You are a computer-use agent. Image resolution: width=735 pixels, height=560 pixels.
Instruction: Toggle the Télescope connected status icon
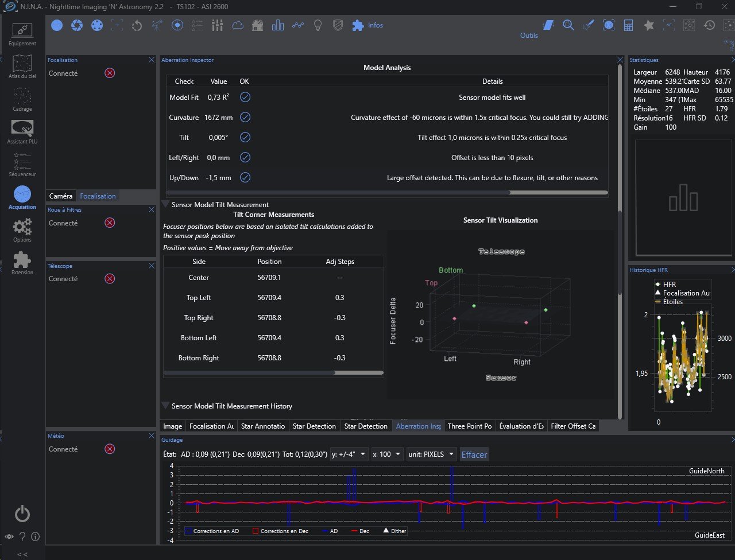(x=110, y=278)
